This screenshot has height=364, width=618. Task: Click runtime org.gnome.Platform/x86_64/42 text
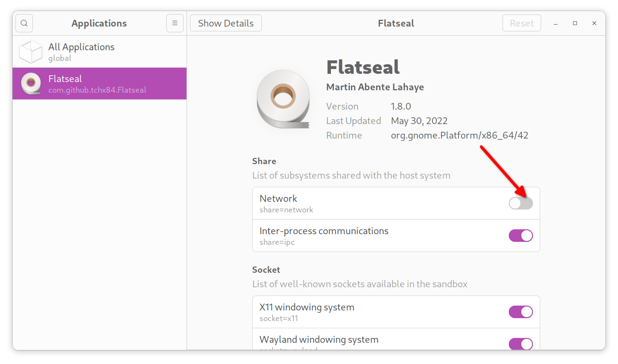460,135
